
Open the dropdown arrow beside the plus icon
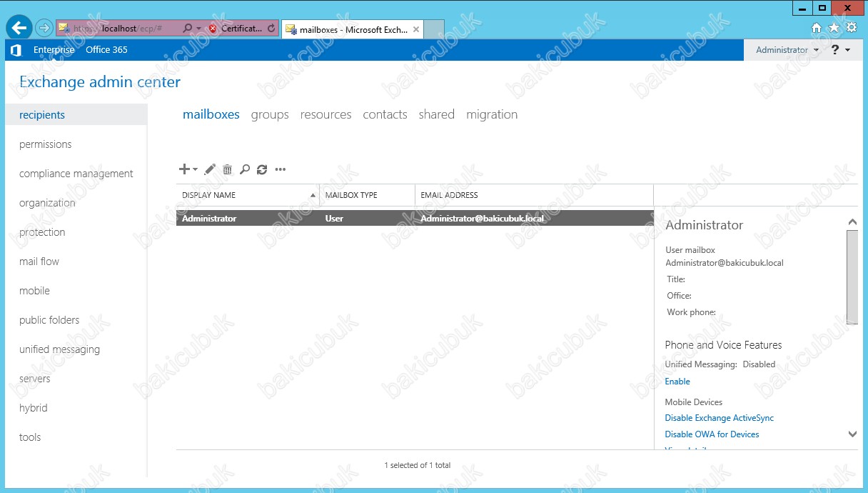click(195, 170)
